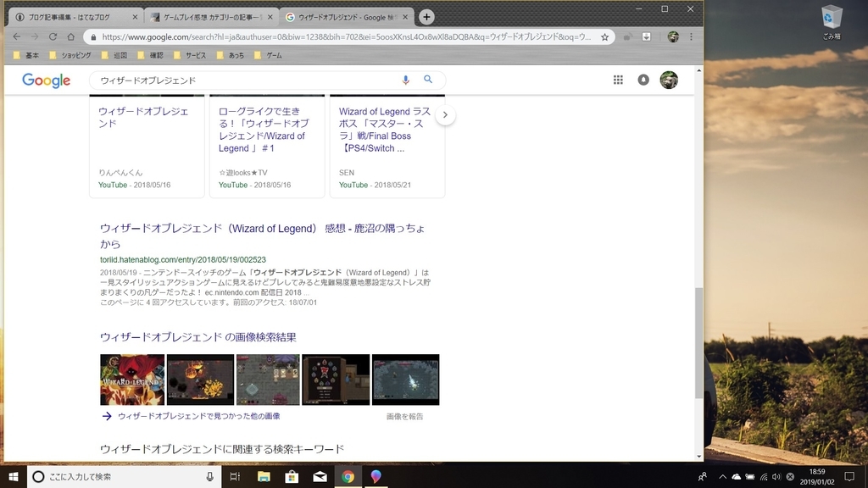
Task: Open File Explorer from the taskbar
Action: click(264, 476)
